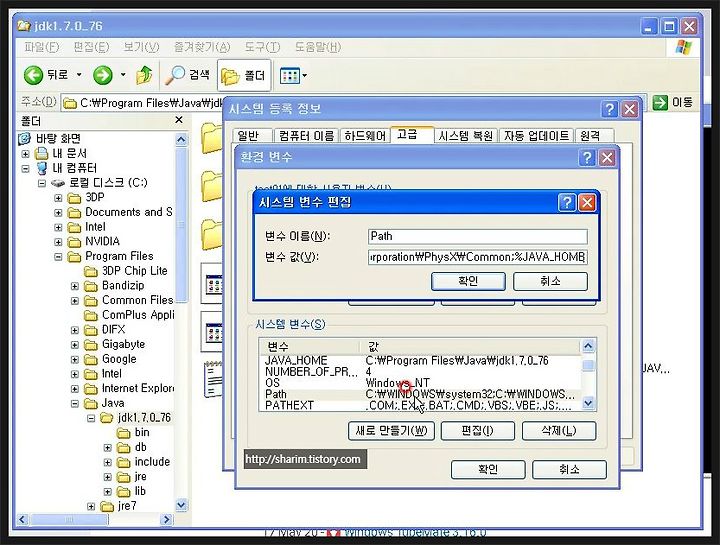
Task: Switch to the 시스템 복원 tab
Action: [x=466, y=136]
